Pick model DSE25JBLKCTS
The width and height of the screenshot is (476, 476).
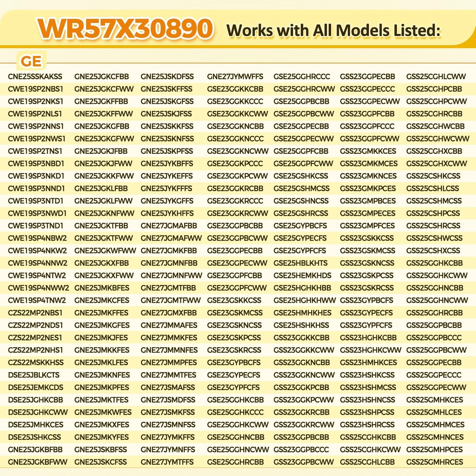(34, 375)
